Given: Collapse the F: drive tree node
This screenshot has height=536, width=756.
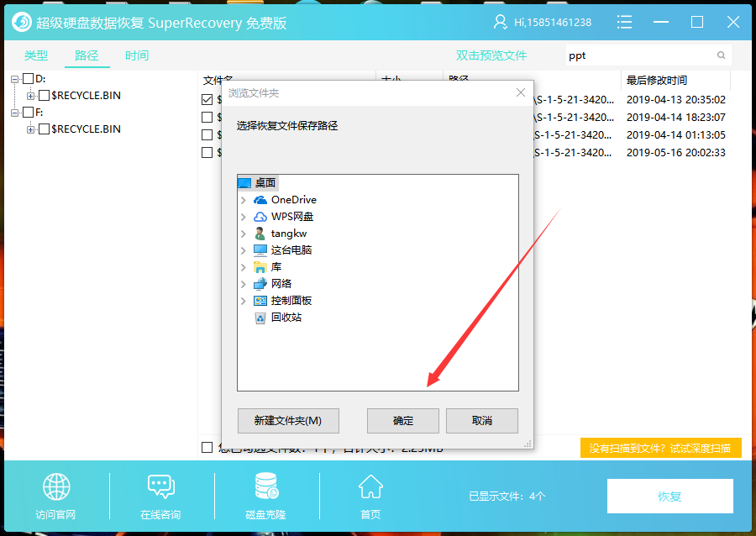Looking at the screenshot, I should click(x=15, y=113).
